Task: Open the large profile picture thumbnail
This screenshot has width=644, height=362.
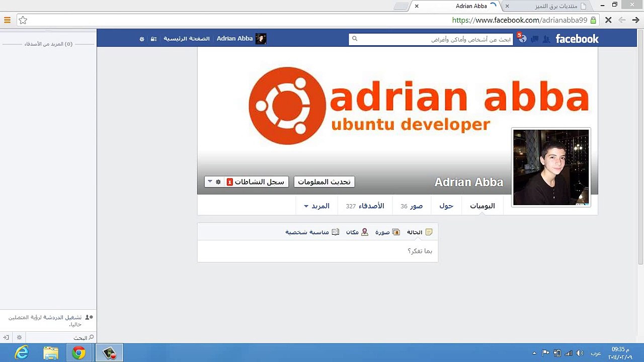Action: (x=551, y=167)
